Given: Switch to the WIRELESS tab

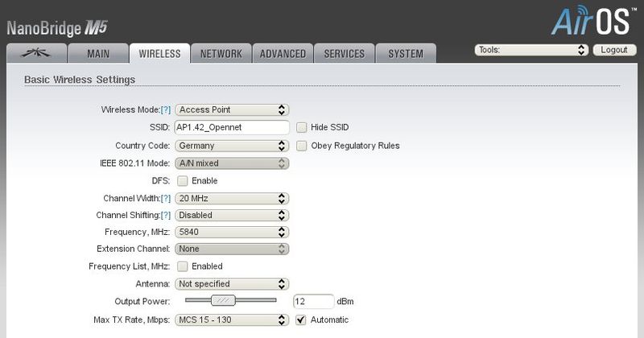Looking at the screenshot, I should pyautogui.click(x=159, y=53).
